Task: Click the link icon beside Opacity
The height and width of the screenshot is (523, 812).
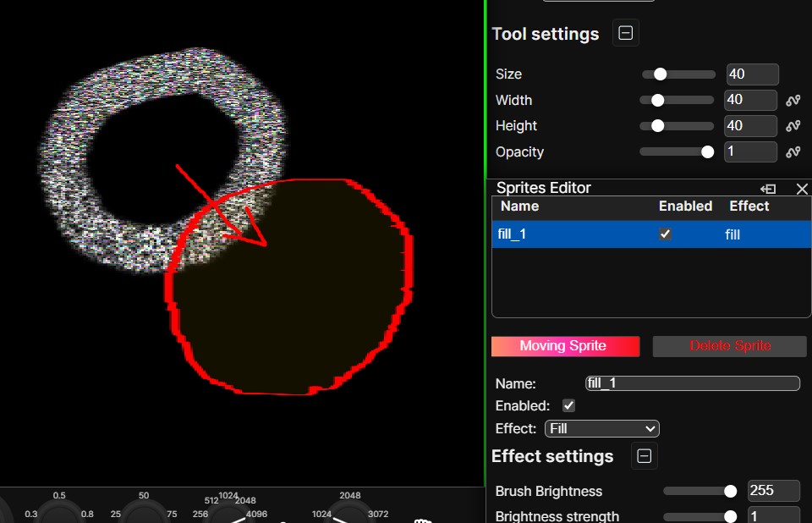Action: pos(793,151)
